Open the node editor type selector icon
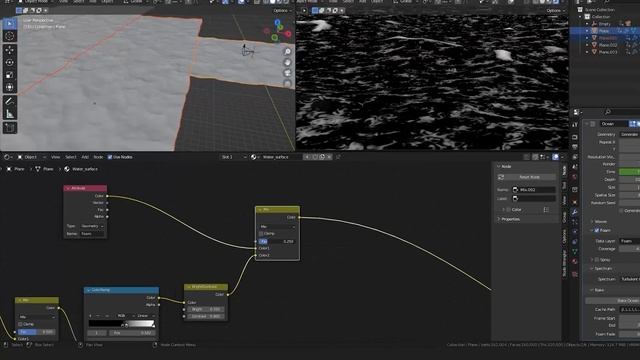The image size is (640, 360). [7, 157]
